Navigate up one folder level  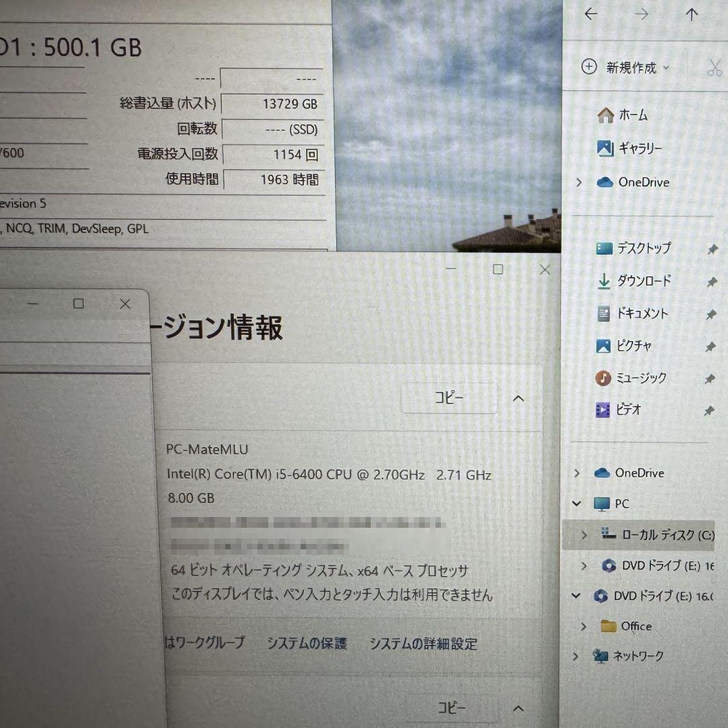tap(692, 14)
